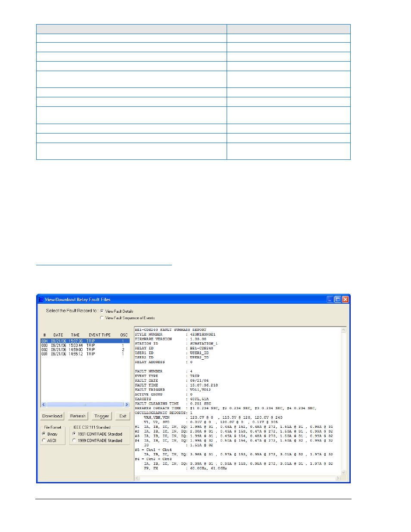Click the Exit button
This screenshot has height=532, width=411.
click(123, 416)
